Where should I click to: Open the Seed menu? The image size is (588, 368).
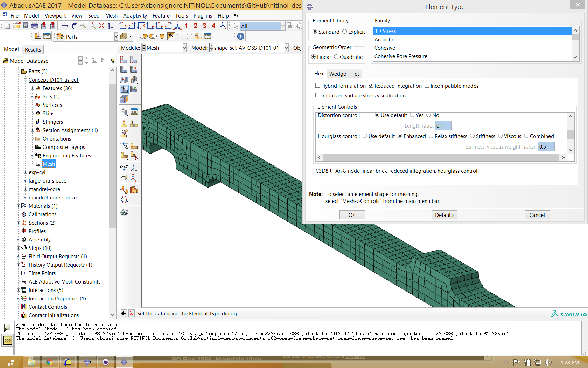pyautogui.click(x=94, y=15)
